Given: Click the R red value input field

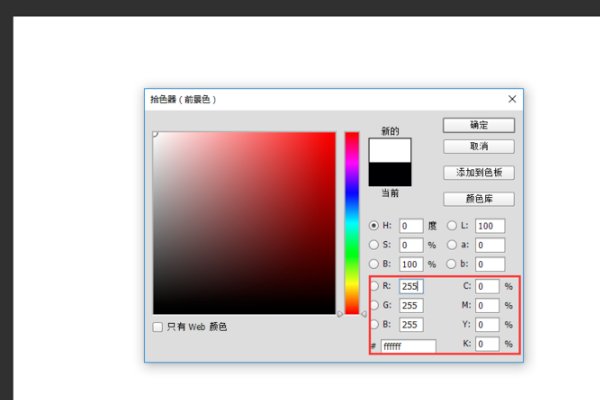Looking at the screenshot, I should click(411, 286).
